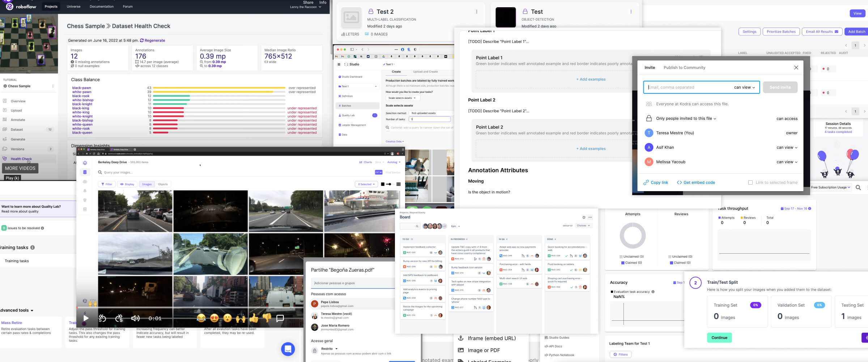868x362 pixels.
Task: Click Continue in the Train/Test Split panel
Action: click(719, 338)
